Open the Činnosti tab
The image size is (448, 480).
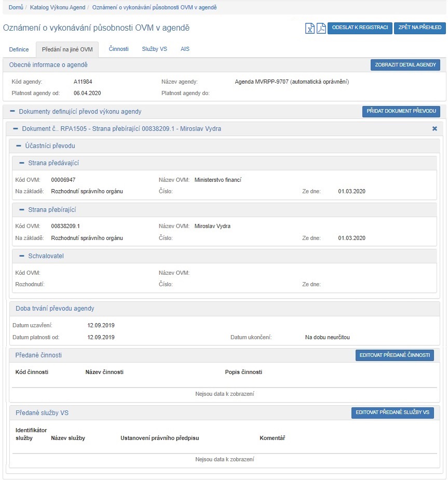[x=119, y=49]
